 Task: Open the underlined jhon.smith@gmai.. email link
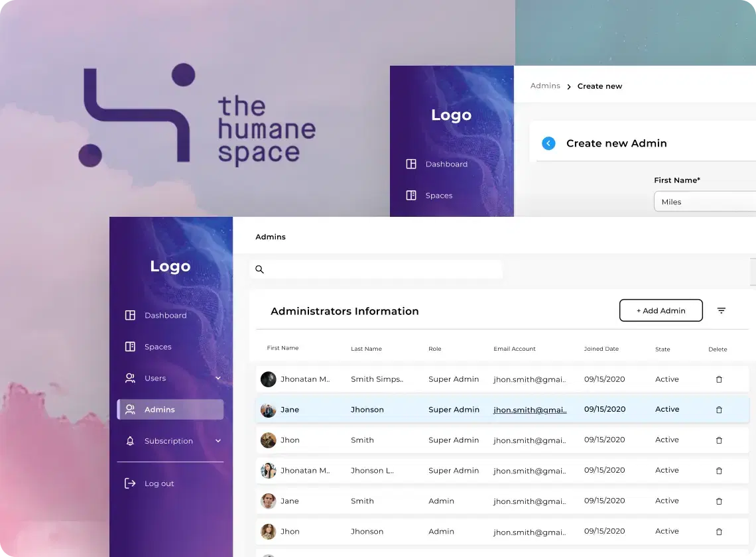pyautogui.click(x=530, y=410)
